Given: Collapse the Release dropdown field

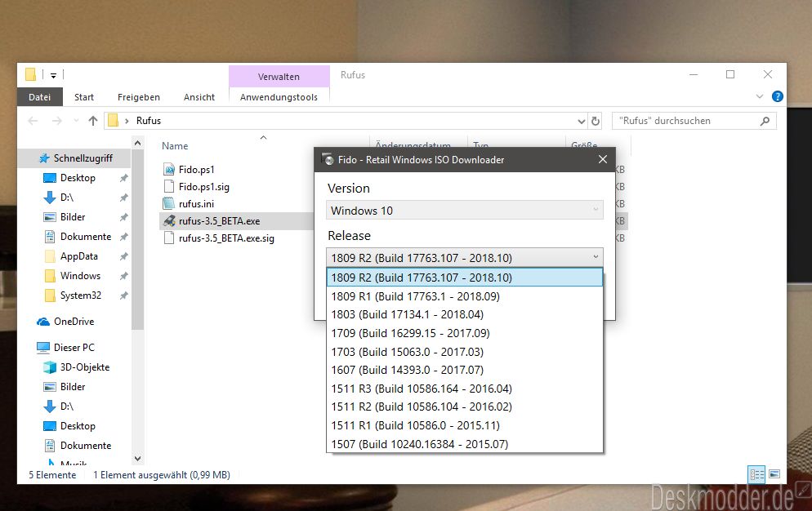Looking at the screenshot, I should click(x=465, y=257).
